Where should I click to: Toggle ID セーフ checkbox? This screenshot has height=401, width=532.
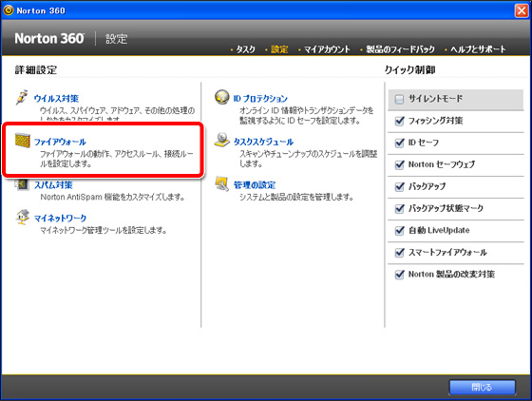(400, 143)
